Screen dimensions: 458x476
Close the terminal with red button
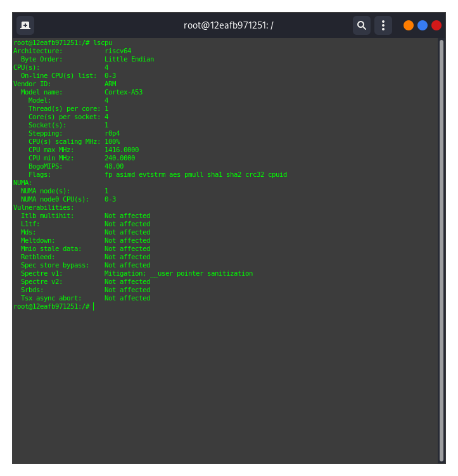[x=436, y=25]
